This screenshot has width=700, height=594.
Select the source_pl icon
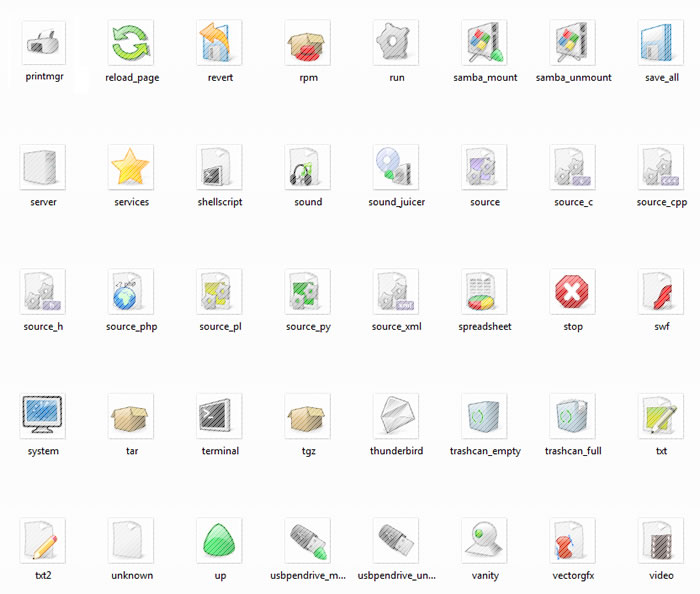tap(219, 292)
